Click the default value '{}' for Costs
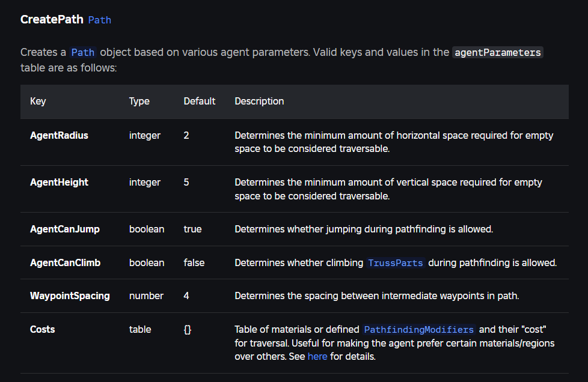 click(x=187, y=329)
